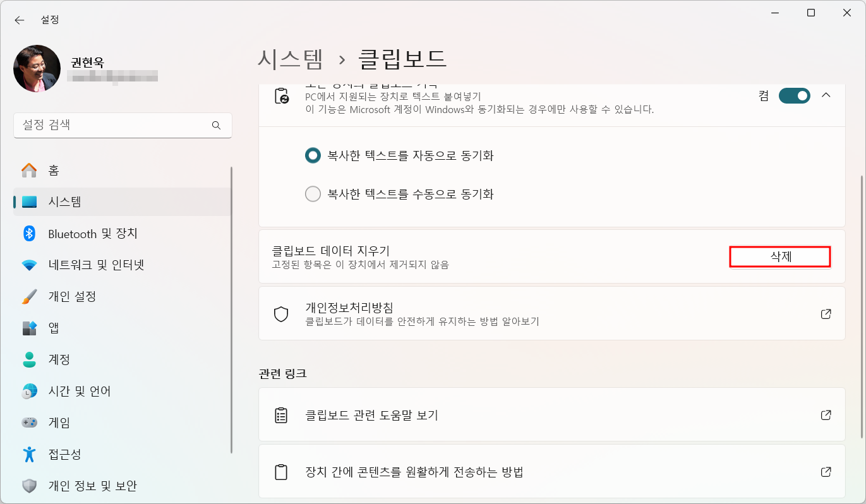Image resolution: width=866 pixels, height=504 pixels.
Task: Click the search magnifier in 설정 검색
Action: pyautogui.click(x=216, y=125)
